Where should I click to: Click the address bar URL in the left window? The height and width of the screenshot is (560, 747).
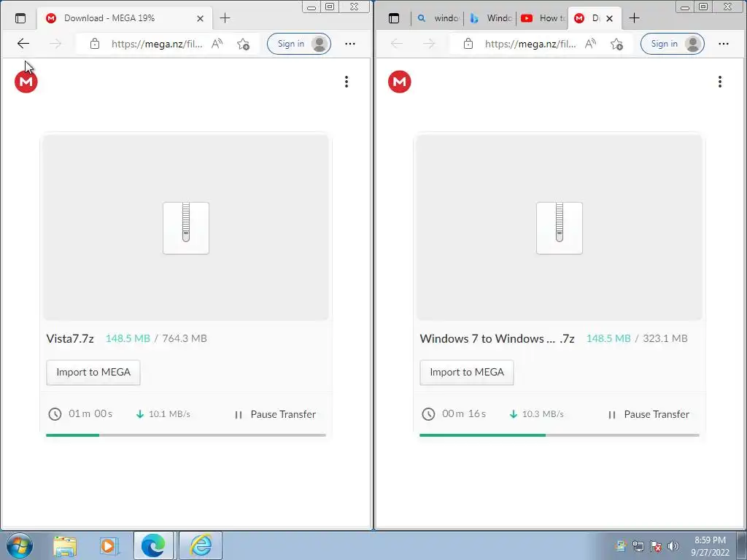(157, 44)
